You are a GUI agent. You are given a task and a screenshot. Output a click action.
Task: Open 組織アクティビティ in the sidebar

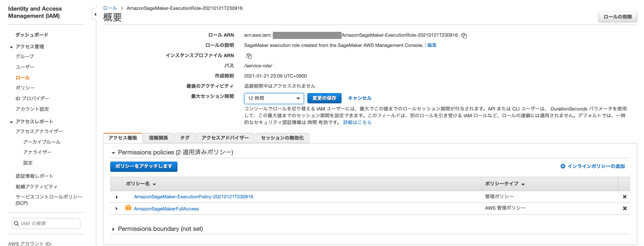point(36,187)
